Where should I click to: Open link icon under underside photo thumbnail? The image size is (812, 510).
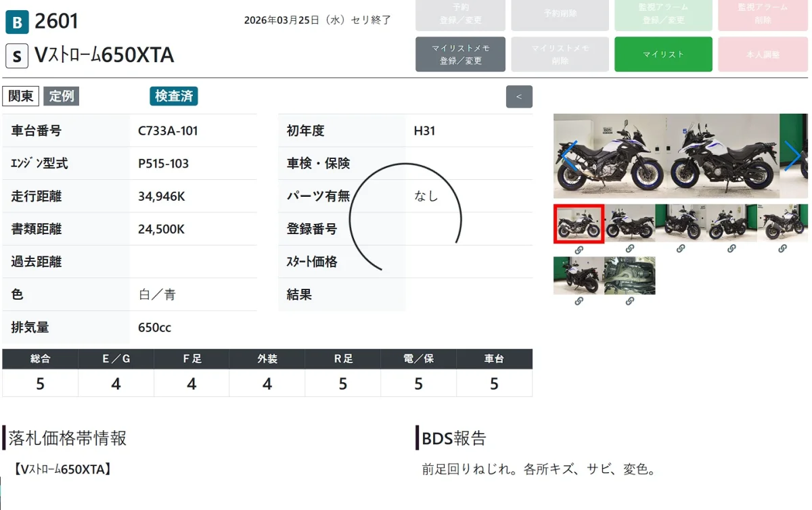tap(629, 302)
